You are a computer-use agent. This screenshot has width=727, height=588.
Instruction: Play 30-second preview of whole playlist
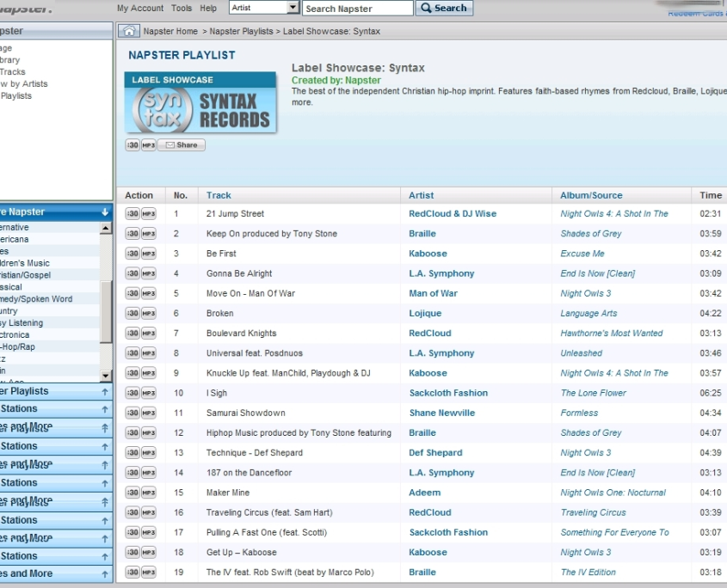point(132,145)
